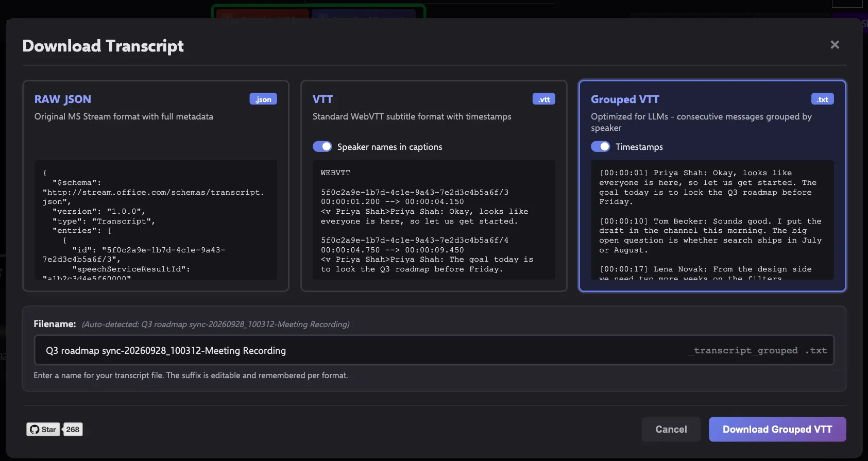The image size is (868, 461).
Task: Click the RAW JSON preview code block
Action: coord(156,220)
